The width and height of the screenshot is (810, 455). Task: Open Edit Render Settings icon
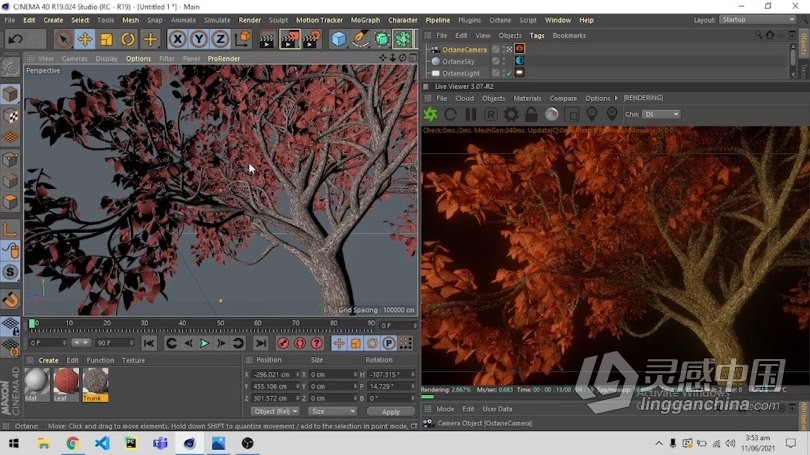tap(311, 39)
